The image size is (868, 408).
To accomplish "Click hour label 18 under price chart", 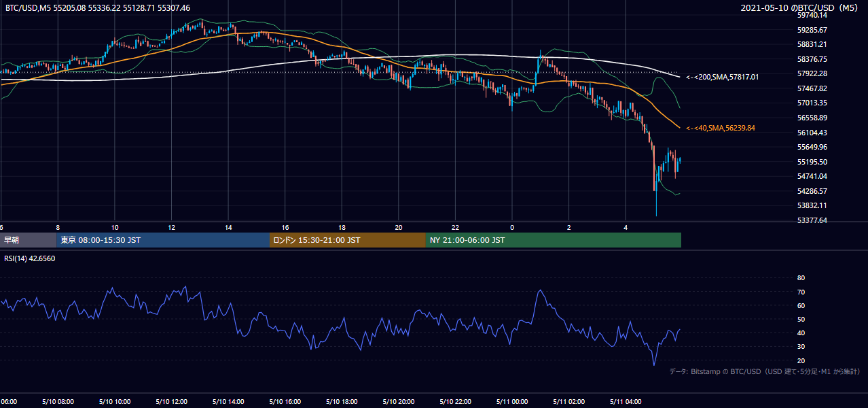I will tap(342, 227).
